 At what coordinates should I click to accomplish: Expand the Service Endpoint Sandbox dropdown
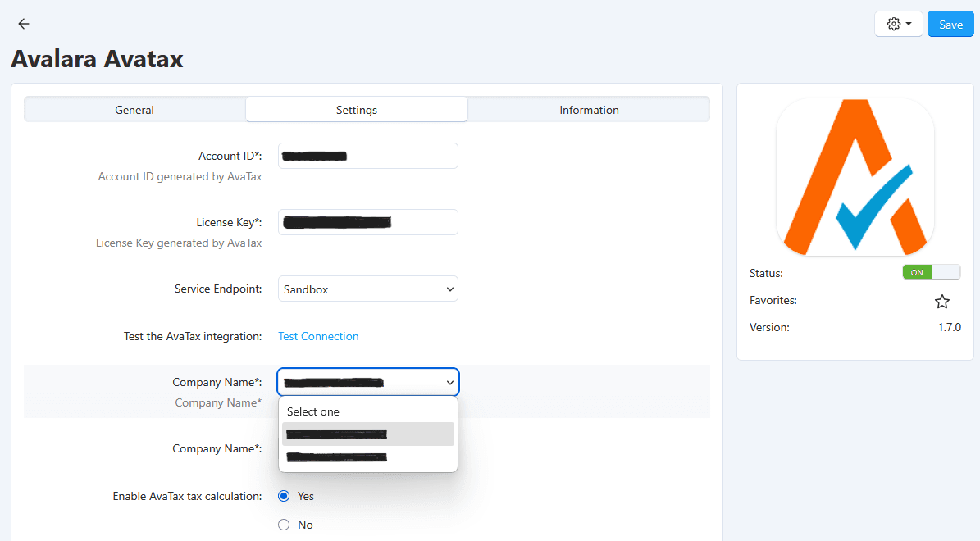click(368, 289)
